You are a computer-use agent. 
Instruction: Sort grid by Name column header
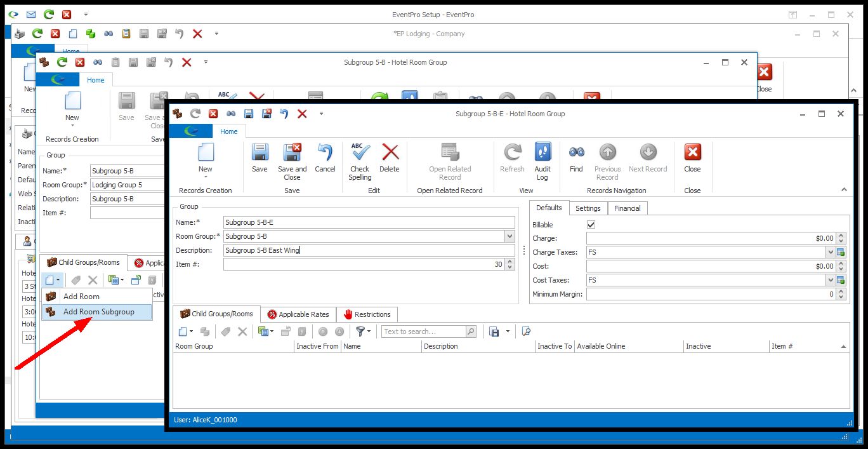[x=381, y=346]
